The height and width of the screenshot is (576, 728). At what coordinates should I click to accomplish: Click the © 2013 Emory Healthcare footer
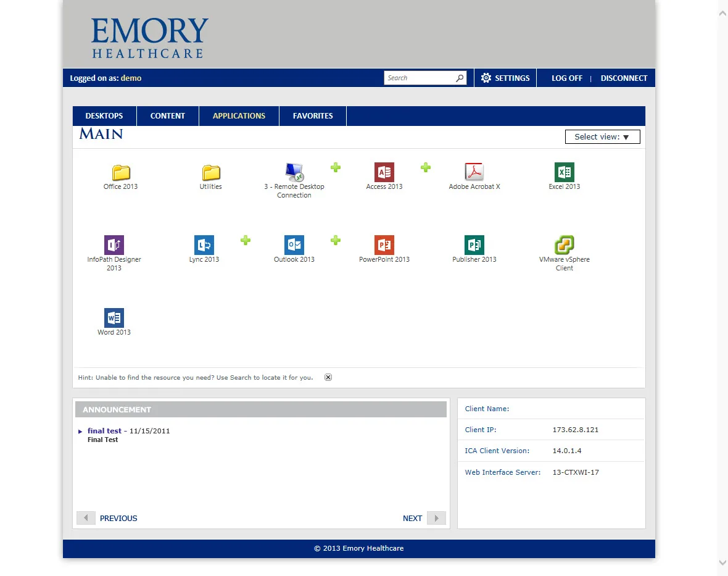(359, 548)
